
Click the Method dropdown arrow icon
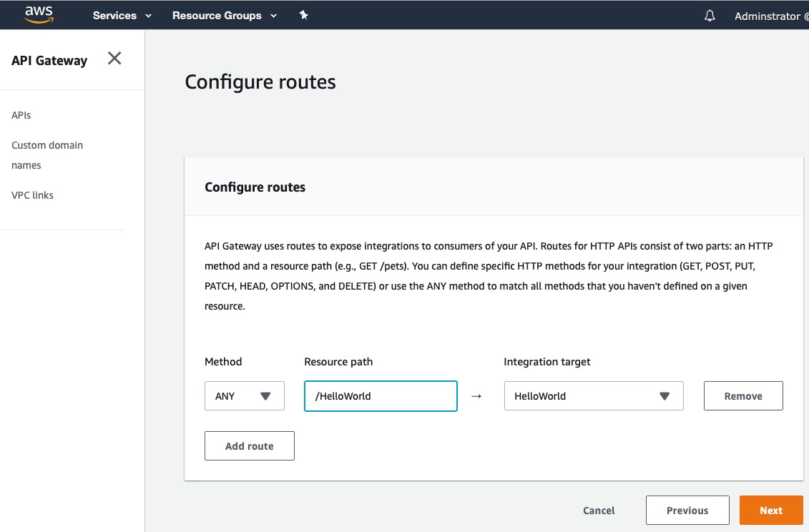265,396
